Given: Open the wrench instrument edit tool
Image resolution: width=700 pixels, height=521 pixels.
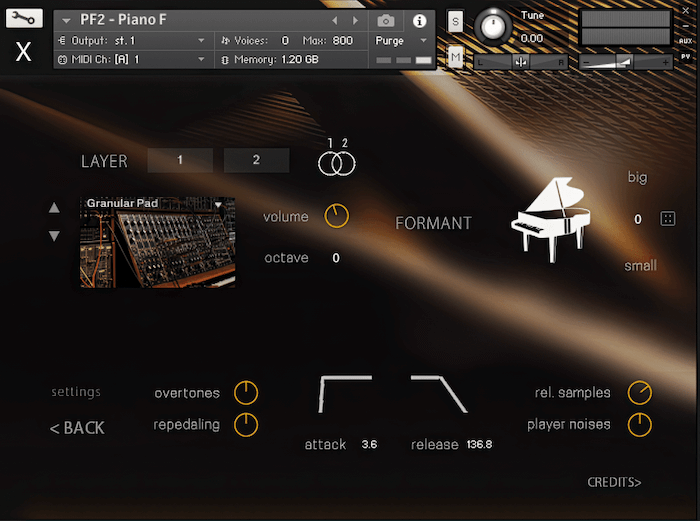Looking at the screenshot, I should click(x=24, y=18).
